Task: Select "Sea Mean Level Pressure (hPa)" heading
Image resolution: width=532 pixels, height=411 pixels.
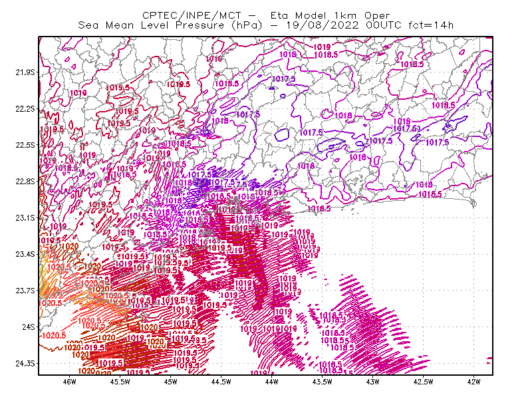Action: 170,25
